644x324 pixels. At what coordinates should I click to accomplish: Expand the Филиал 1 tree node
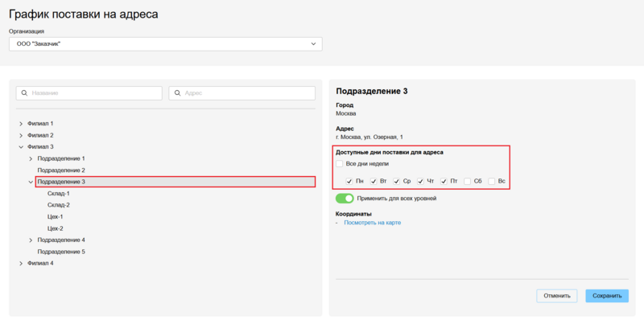coord(21,124)
